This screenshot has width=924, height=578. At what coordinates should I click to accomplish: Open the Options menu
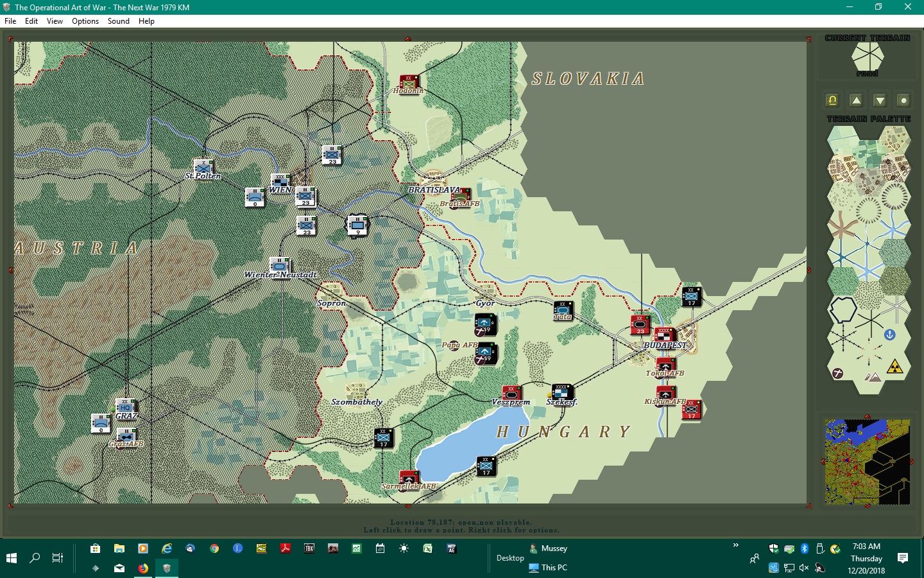click(x=85, y=21)
